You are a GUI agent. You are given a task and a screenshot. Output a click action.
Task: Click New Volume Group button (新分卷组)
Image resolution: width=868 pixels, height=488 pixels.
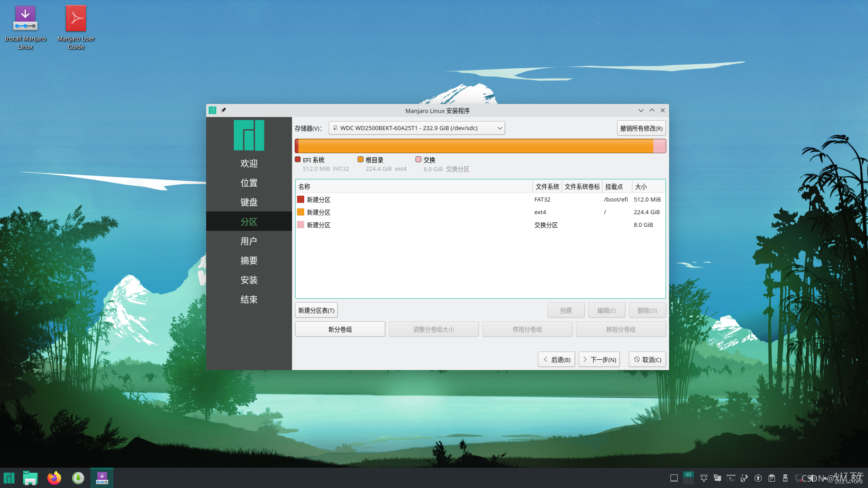pyautogui.click(x=340, y=329)
